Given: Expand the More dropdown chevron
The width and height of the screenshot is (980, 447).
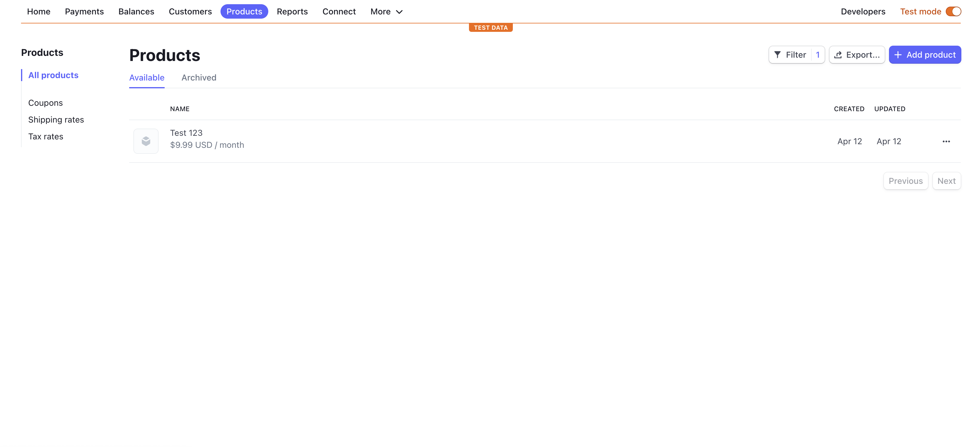Looking at the screenshot, I should pos(399,12).
